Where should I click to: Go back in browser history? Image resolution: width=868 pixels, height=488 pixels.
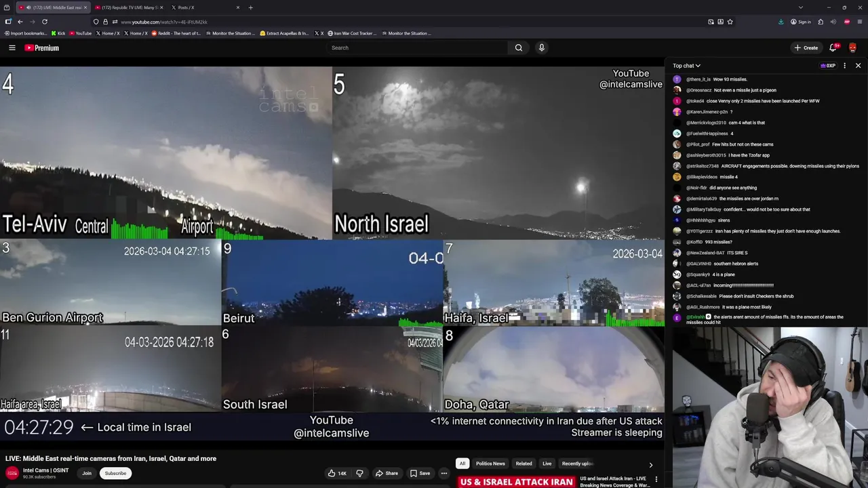[20, 22]
